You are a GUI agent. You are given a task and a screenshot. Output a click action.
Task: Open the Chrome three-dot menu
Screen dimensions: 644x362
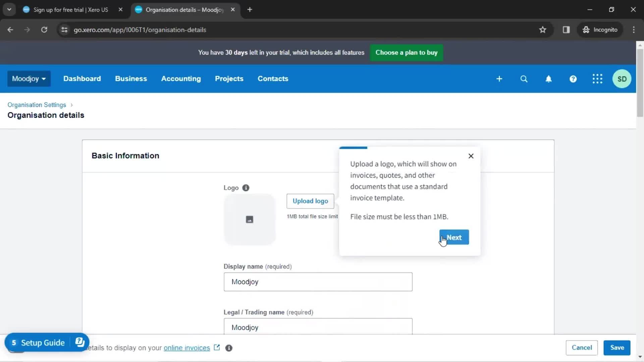point(634,30)
